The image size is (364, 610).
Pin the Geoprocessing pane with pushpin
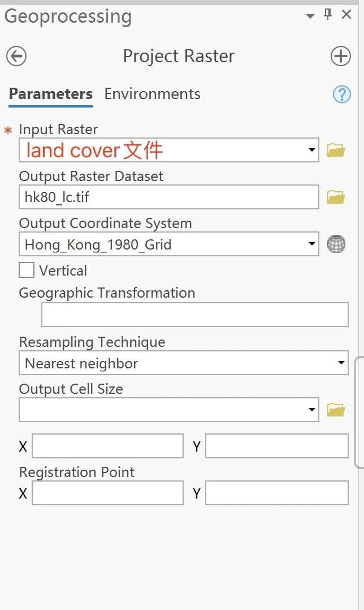point(328,15)
